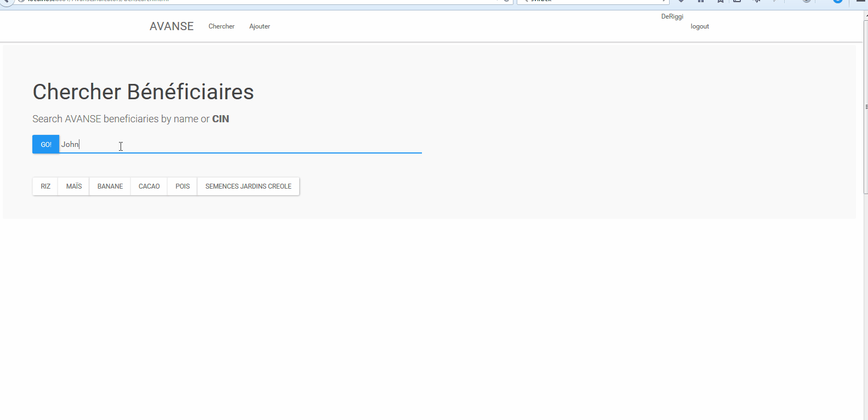The height and width of the screenshot is (420, 868).
Task: Select the SEMENCES JARDINS CREOLE filter
Action: point(248,186)
